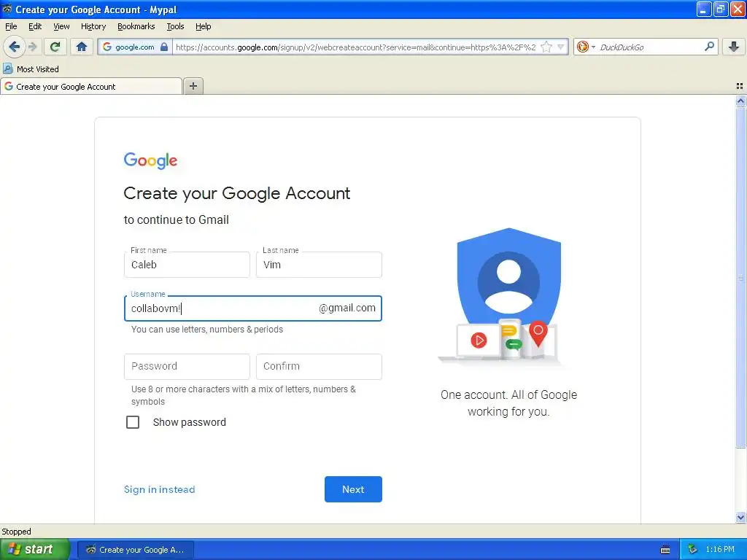747x560 pixels.
Task: Open the Tools menu
Action: coord(175,26)
